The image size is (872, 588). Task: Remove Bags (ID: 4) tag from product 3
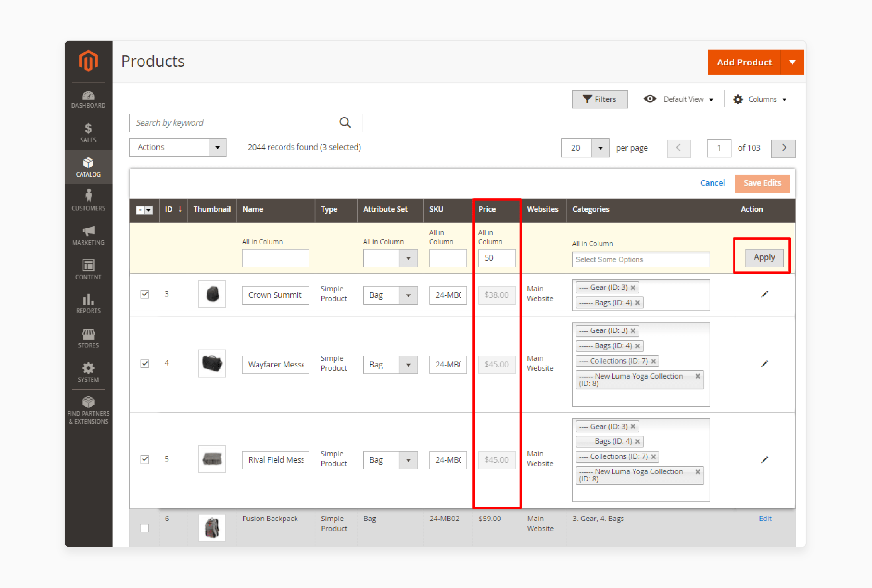pyautogui.click(x=637, y=303)
